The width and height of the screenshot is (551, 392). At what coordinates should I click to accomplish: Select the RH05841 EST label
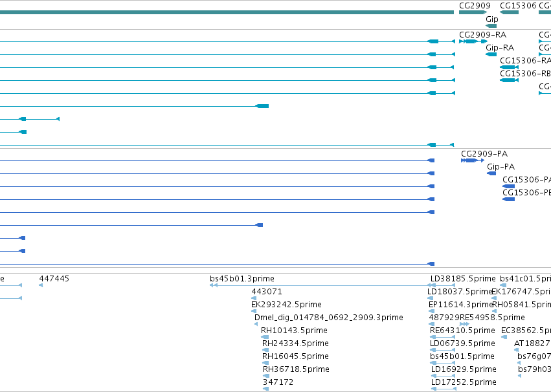pyautogui.click(x=521, y=305)
